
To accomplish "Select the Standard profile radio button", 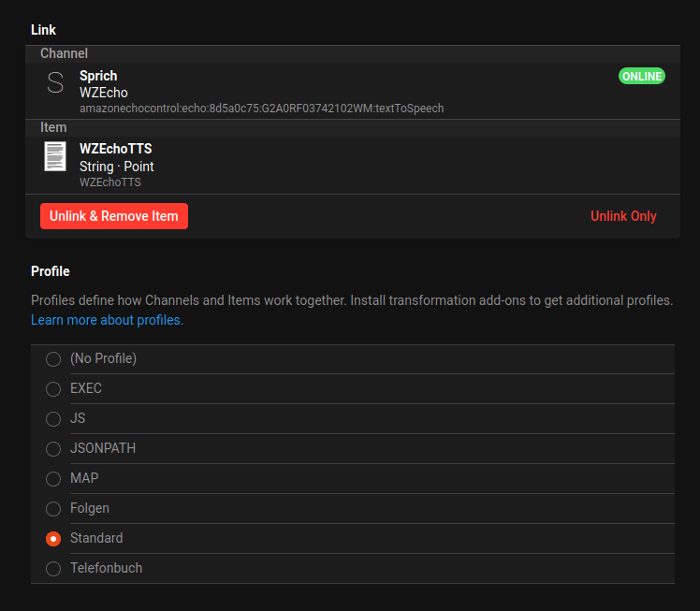I will (x=53, y=539).
